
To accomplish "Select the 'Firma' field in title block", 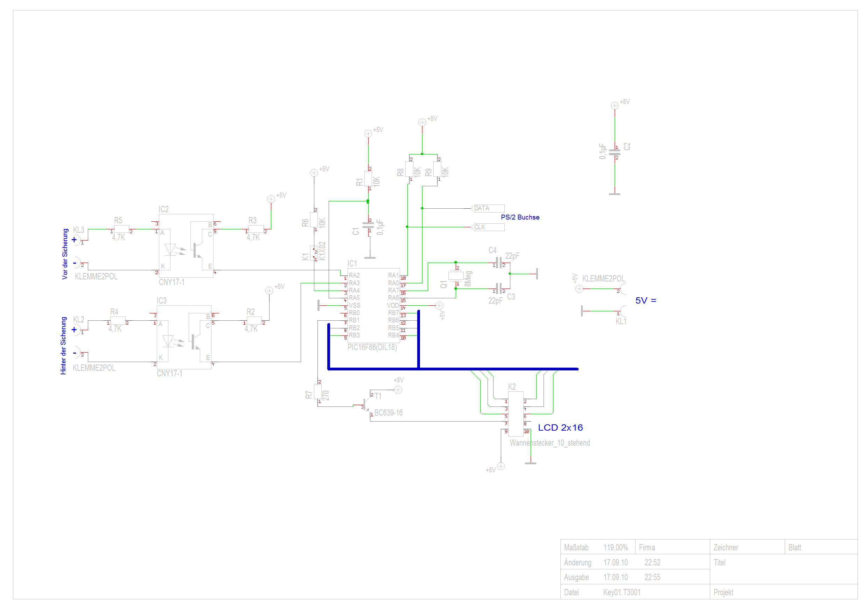I will click(x=647, y=548).
